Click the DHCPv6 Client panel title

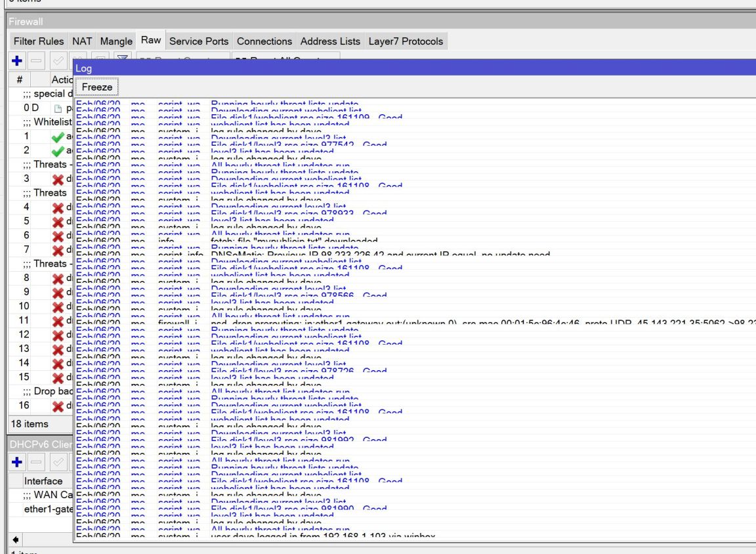[41, 444]
